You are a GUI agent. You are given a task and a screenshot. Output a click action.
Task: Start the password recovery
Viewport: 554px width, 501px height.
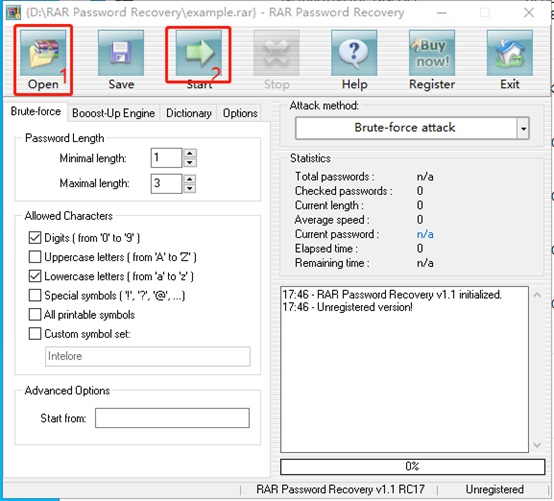(x=199, y=59)
